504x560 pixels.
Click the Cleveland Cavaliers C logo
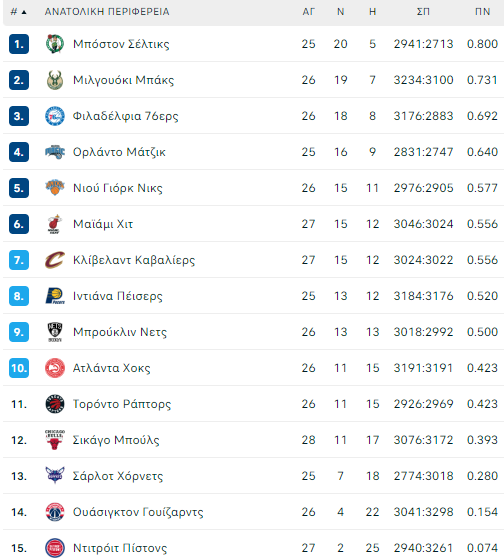pos(55,260)
